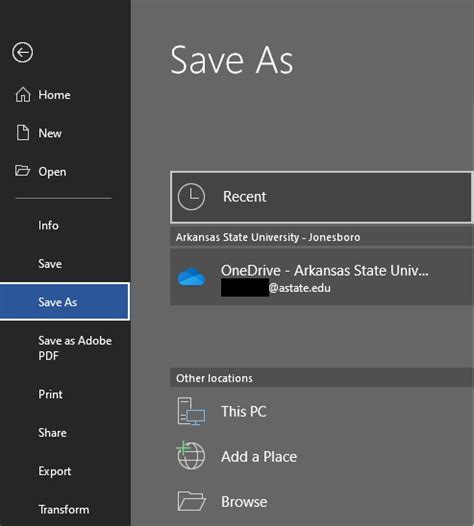This screenshot has width=474, height=526.
Task: Select the highlighted Save As item
Action: (65, 302)
